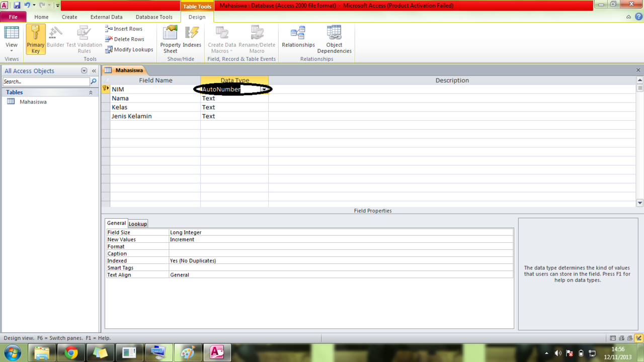The width and height of the screenshot is (644, 362).
Task: Click the Datasheet View icon in ribbon
Action: 12,32
